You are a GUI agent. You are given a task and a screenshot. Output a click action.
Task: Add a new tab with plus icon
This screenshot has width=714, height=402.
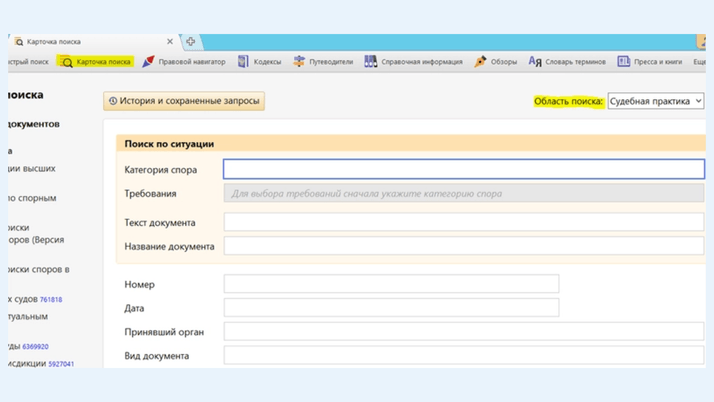point(190,41)
